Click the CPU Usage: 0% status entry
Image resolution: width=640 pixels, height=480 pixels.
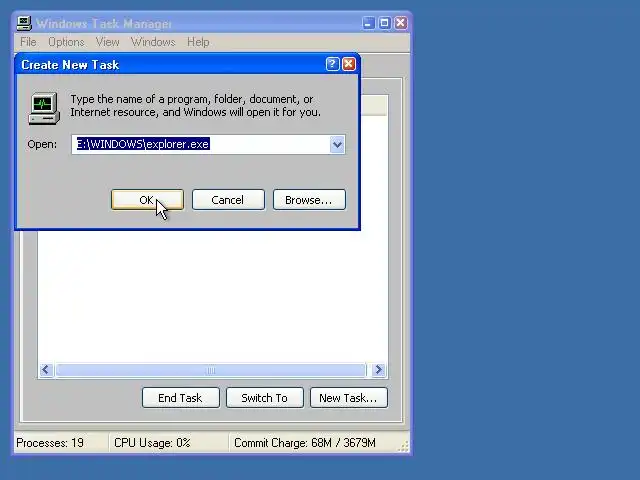pos(168,443)
